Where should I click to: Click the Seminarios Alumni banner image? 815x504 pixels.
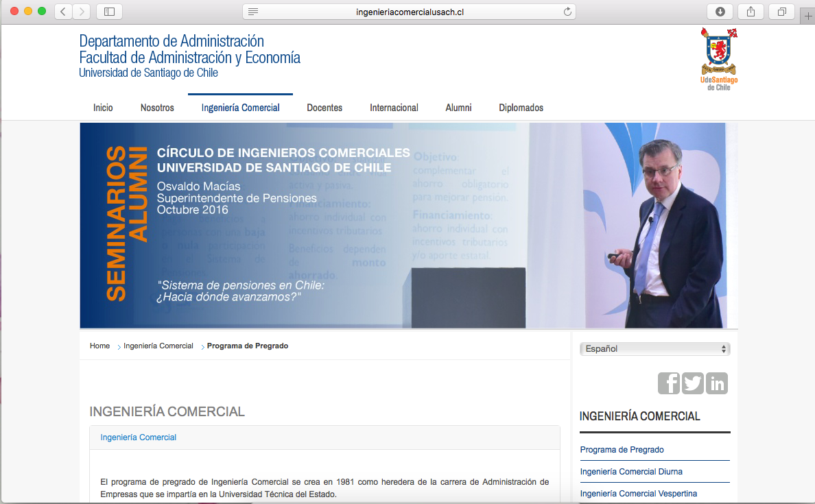pyautogui.click(x=409, y=226)
